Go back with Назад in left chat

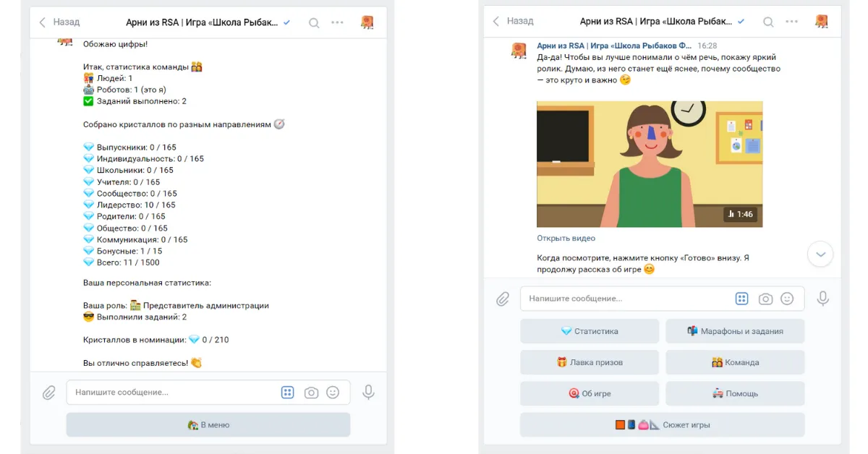pyautogui.click(x=59, y=22)
